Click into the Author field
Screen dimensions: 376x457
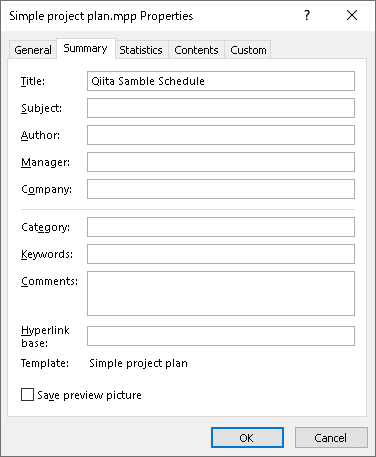point(221,135)
